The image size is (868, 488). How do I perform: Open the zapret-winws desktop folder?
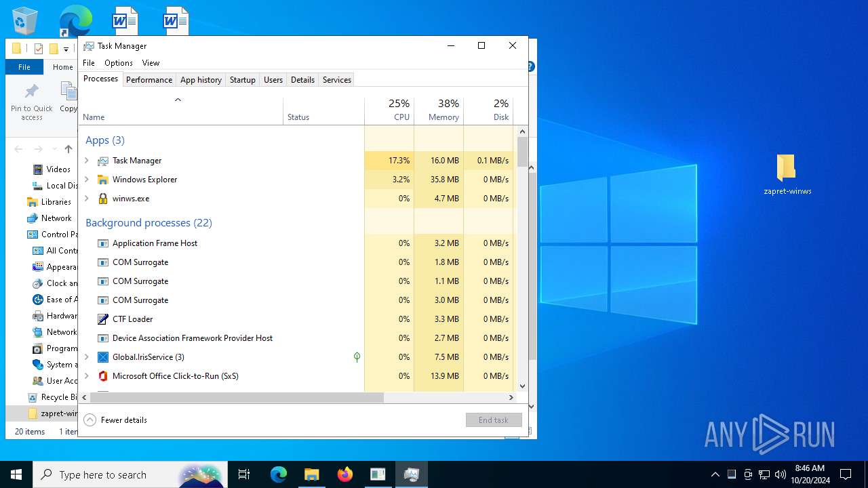pyautogui.click(x=787, y=175)
